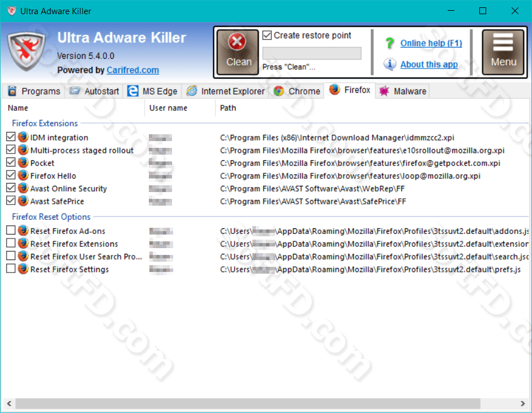The image size is (532, 413).
Task: Click the Internet Explorer tab icon
Action: pos(192,91)
